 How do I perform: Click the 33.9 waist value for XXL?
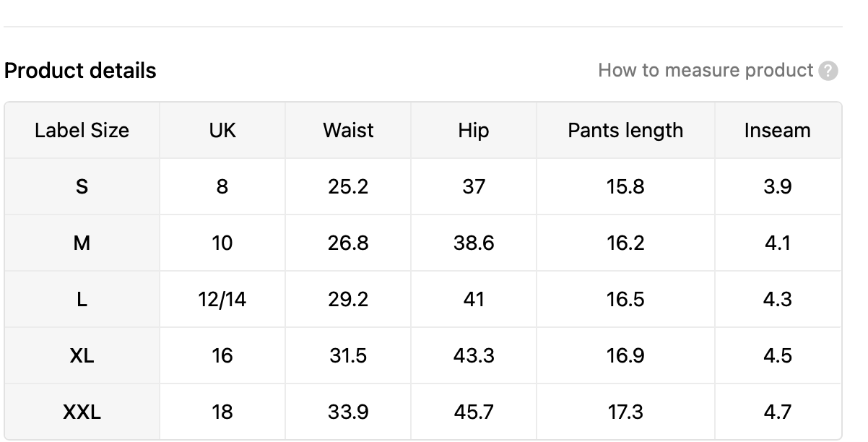coord(348,412)
